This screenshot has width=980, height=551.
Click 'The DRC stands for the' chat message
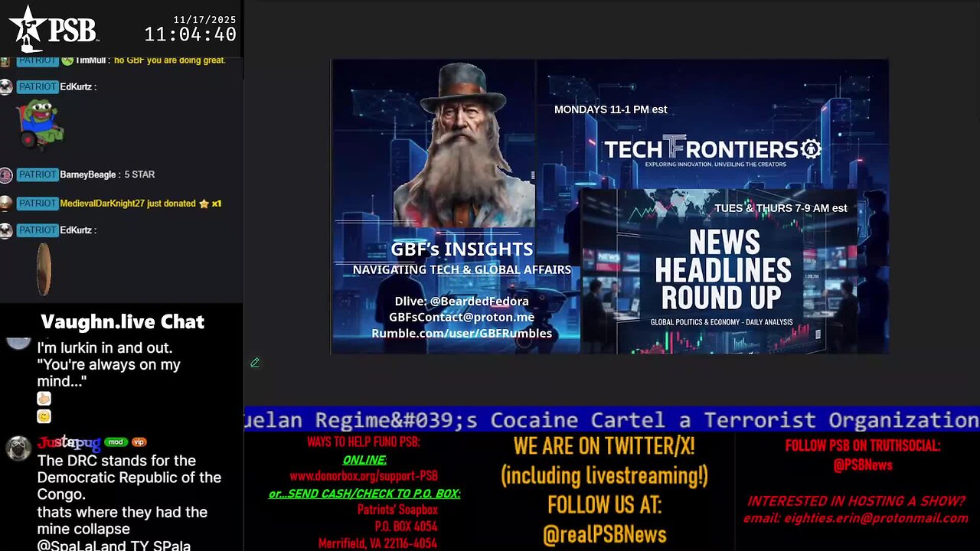(x=116, y=461)
